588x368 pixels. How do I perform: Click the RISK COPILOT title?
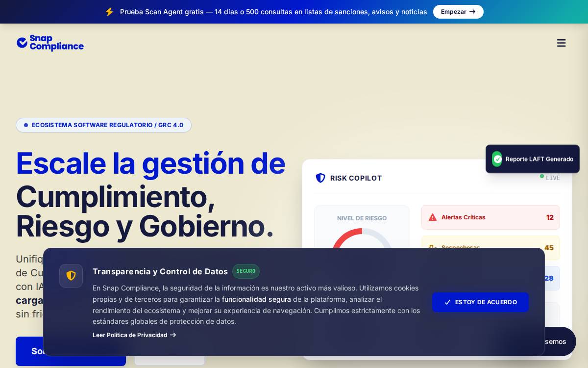356,178
